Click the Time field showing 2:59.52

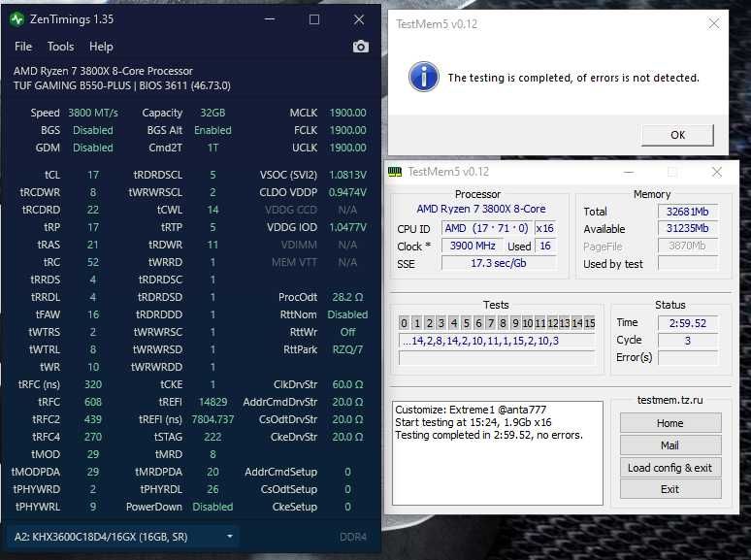688,323
